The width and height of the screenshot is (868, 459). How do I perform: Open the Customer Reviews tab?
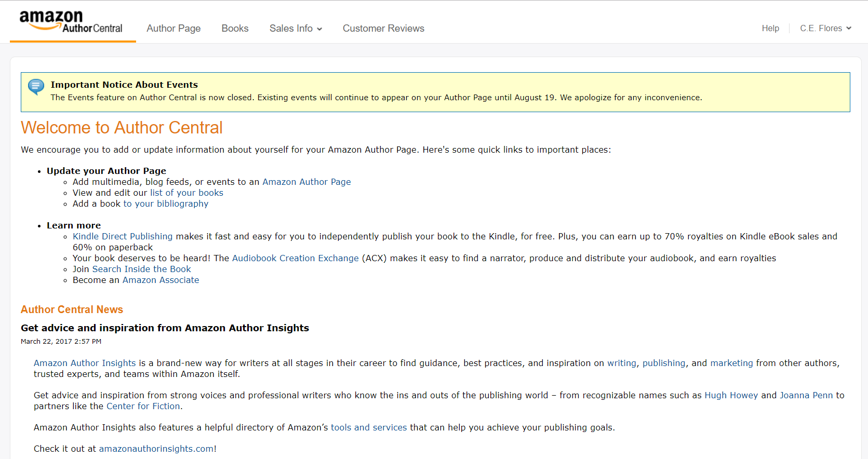coord(383,29)
